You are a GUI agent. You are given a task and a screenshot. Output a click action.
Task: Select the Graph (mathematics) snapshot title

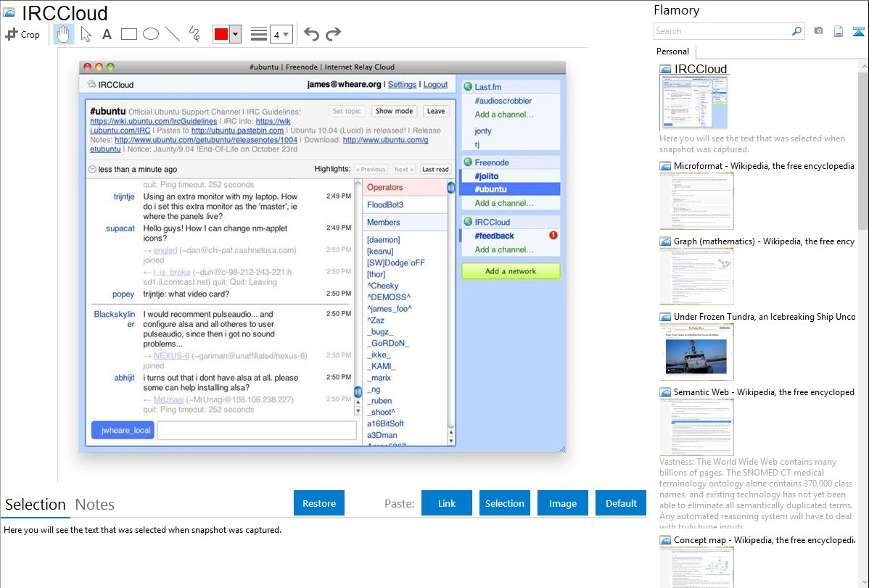point(764,241)
